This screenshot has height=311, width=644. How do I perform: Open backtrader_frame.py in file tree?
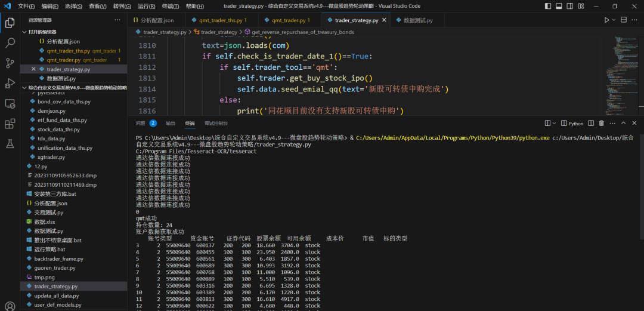coord(58,258)
